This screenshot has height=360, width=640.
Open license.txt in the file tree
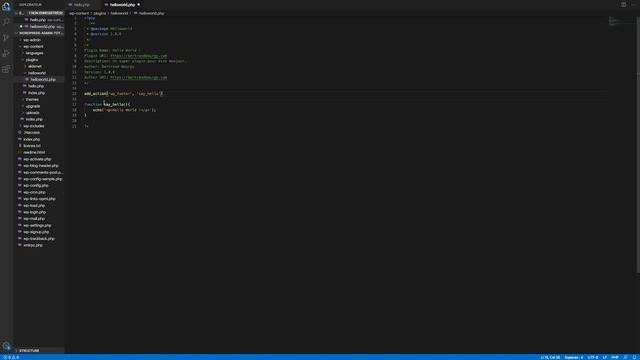point(32,146)
